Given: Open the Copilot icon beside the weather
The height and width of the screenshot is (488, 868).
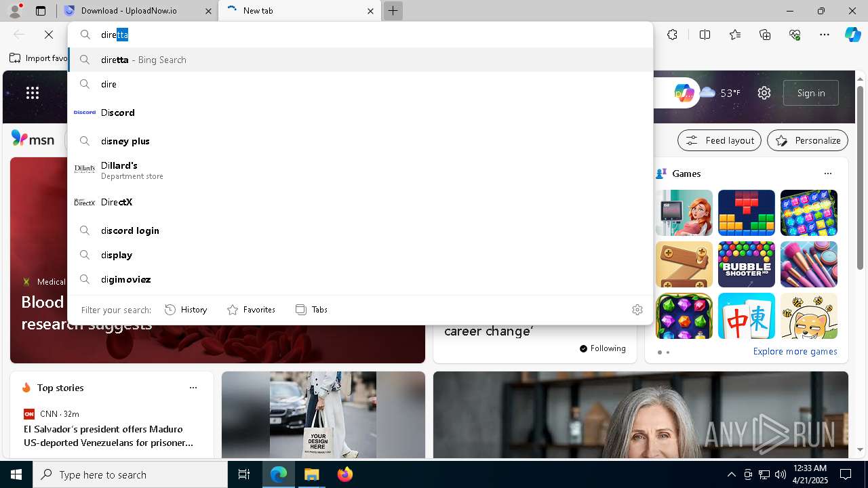Looking at the screenshot, I should click(x=684, y=93).
